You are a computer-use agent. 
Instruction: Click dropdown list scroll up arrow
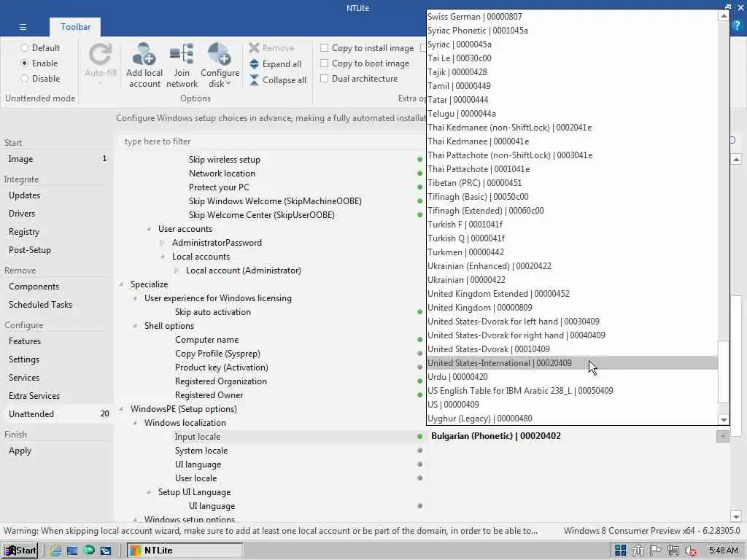coord(724,16)
